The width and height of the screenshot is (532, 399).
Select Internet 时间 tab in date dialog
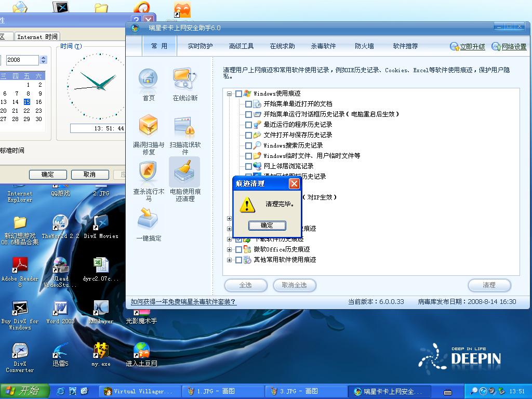click(x=37, y=37)
